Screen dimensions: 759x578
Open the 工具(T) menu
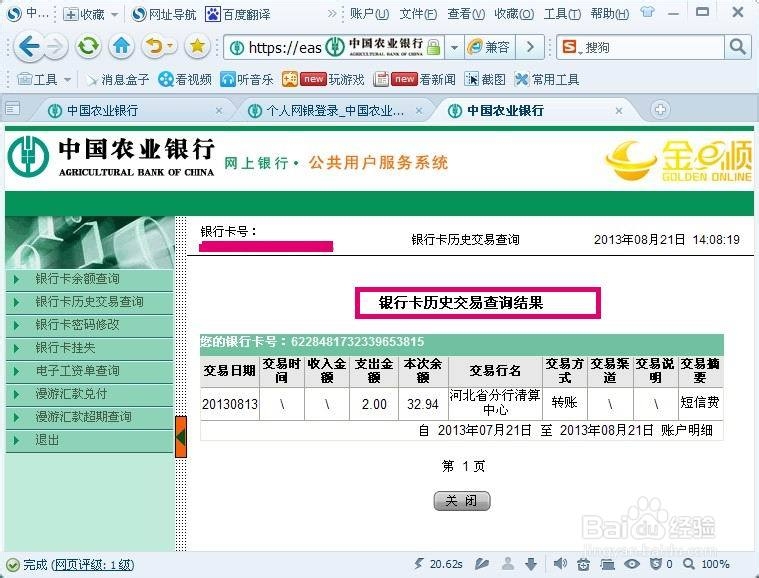562,14
